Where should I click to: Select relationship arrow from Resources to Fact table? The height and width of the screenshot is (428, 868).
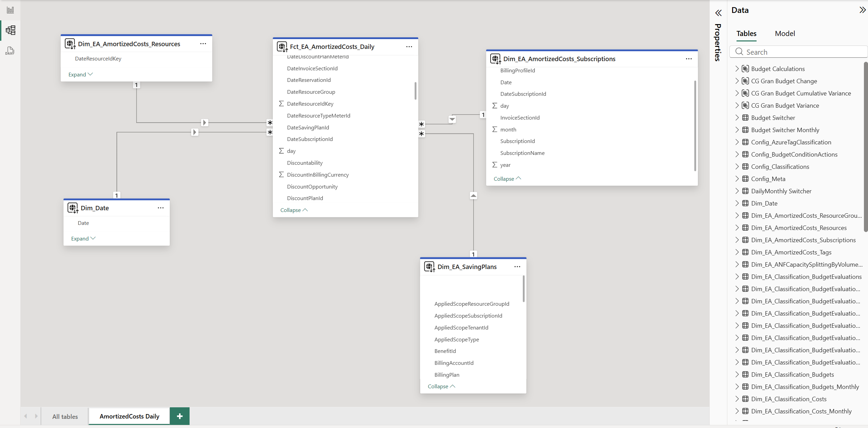205,123
